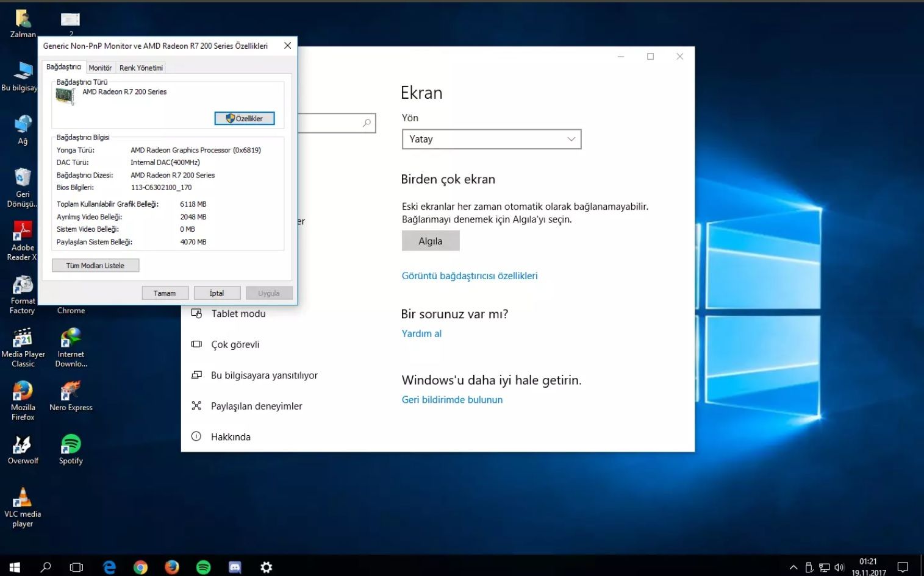Show hidden system tray icons
This screenshot has width=924, height=576.
[x=793, y=567]
